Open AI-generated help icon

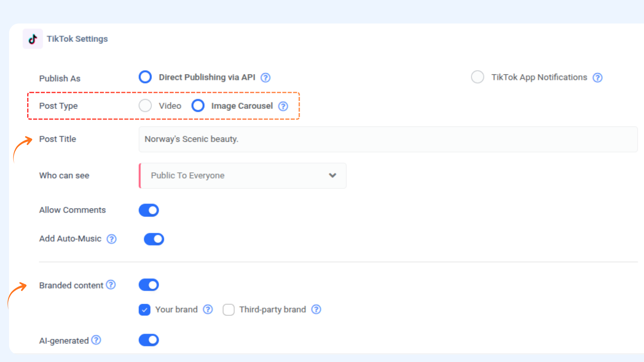(x=96, y=340)
